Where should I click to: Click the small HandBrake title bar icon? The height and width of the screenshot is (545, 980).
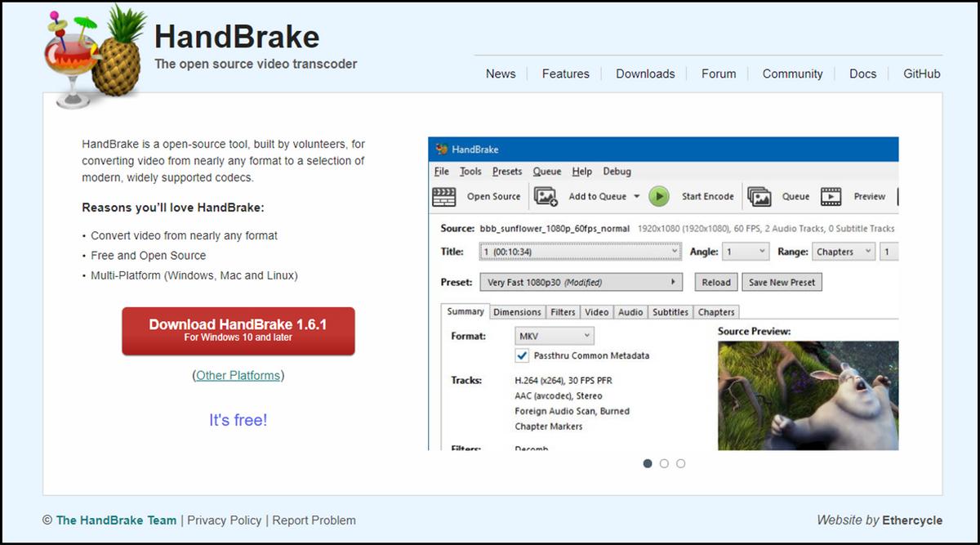[x=442, y=150]
